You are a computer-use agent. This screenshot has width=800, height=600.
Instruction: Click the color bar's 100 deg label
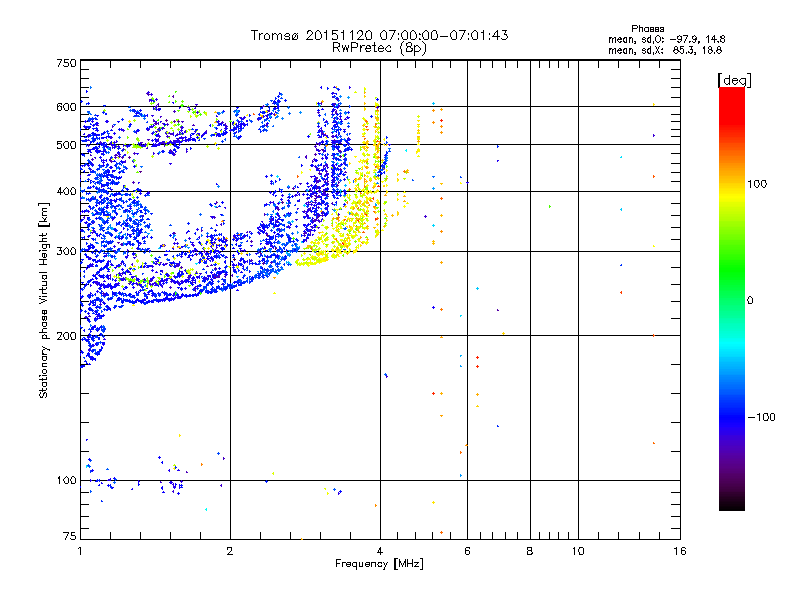click(x=757, y=184)
